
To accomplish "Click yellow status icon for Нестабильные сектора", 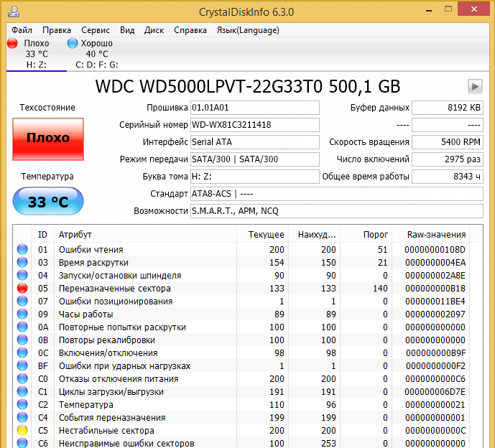I will click(x=22, y=430).
